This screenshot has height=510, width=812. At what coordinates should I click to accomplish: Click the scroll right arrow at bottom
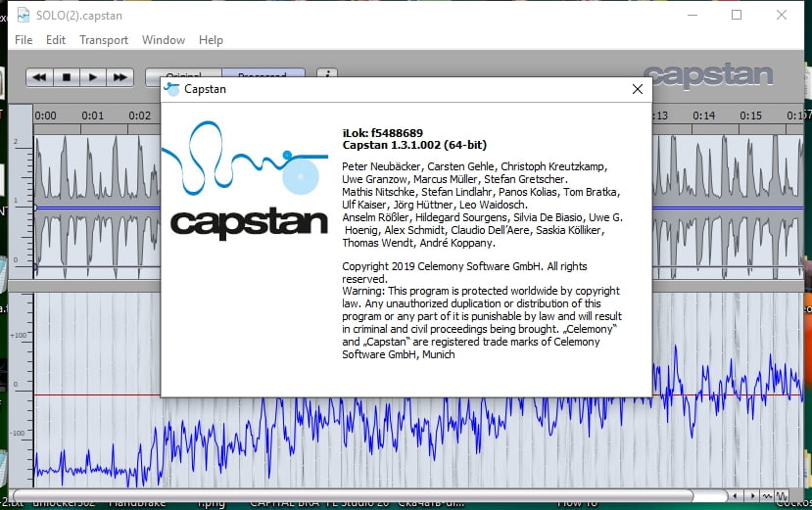752,496
